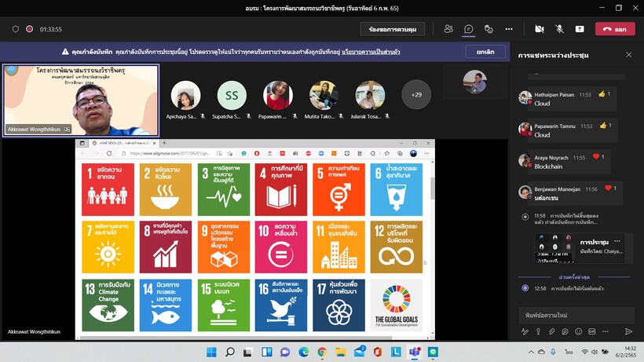Toggle pin icon on Akkrawat Wongthitikun video label
Screen dimensions: 644x362
click(67, 130)
